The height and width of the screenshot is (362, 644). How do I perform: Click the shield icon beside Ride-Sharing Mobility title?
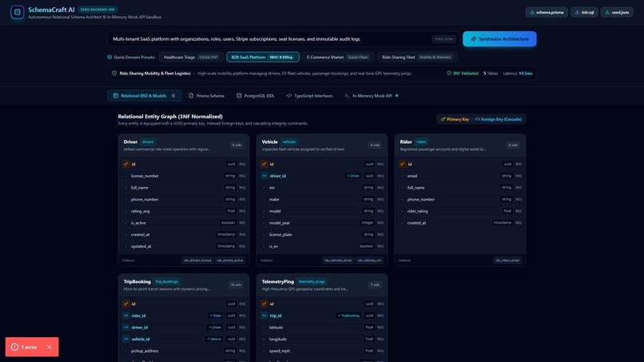point(114,74)
